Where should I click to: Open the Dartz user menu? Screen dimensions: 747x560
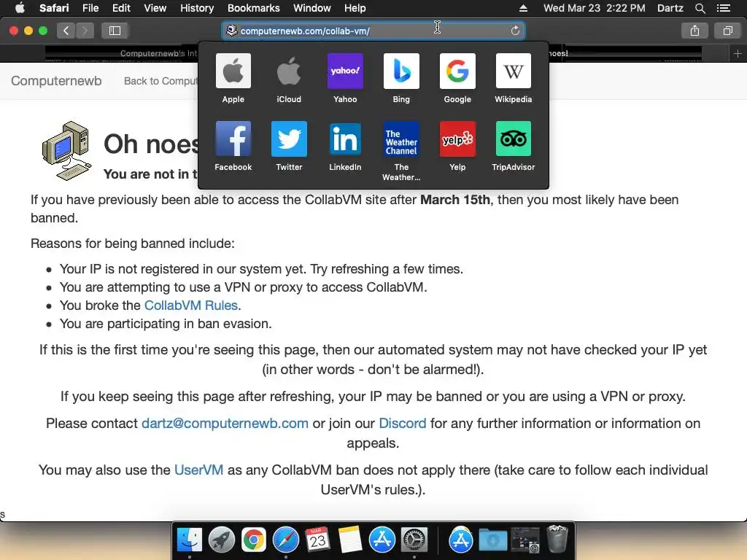point(670,8)
